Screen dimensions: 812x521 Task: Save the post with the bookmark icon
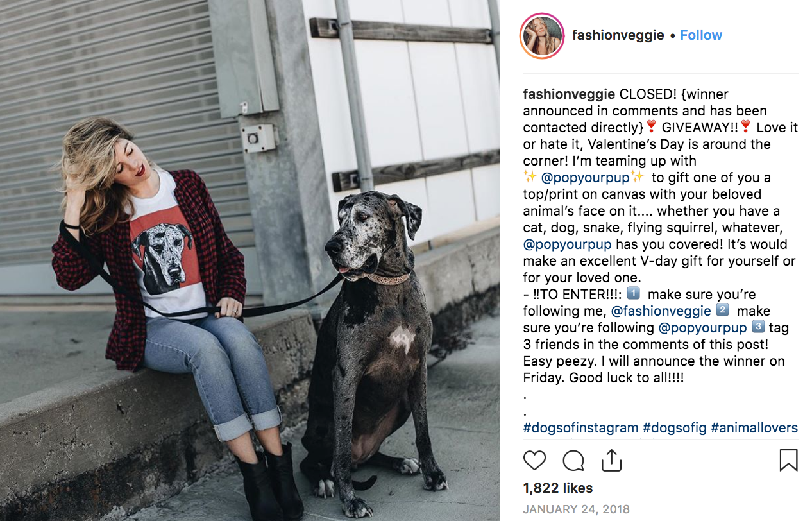(788, 460)
